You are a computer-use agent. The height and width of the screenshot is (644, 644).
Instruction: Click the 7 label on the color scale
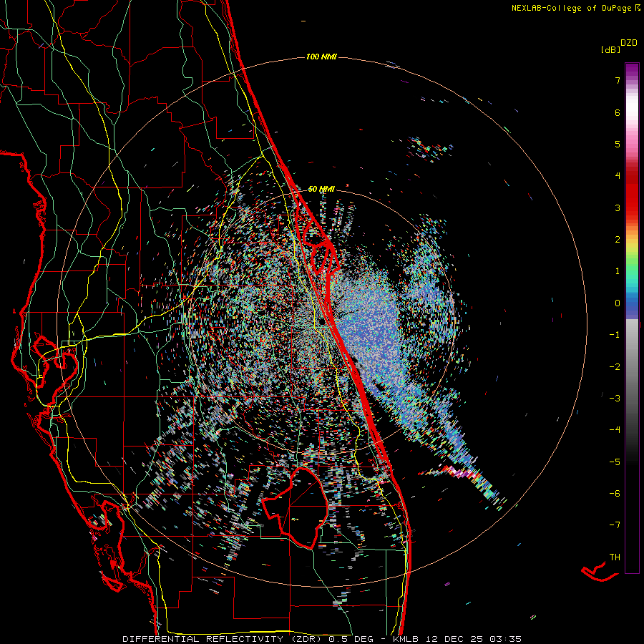[x=618, y=80]
